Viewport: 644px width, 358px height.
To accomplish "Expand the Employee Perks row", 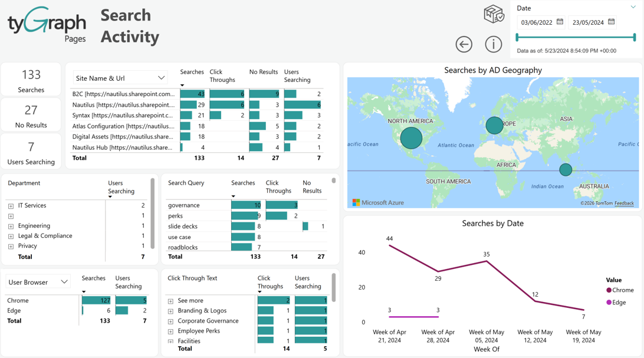I will coord(170,331).
